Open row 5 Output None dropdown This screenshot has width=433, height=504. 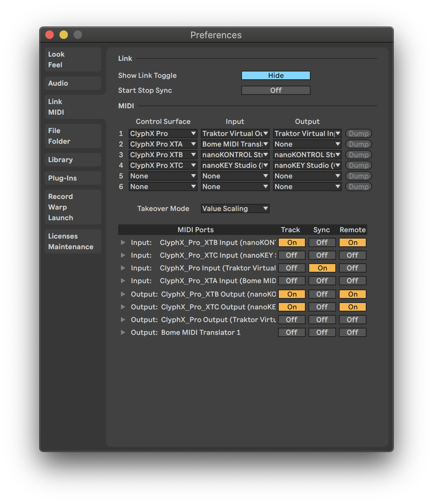tap(307, 176)
